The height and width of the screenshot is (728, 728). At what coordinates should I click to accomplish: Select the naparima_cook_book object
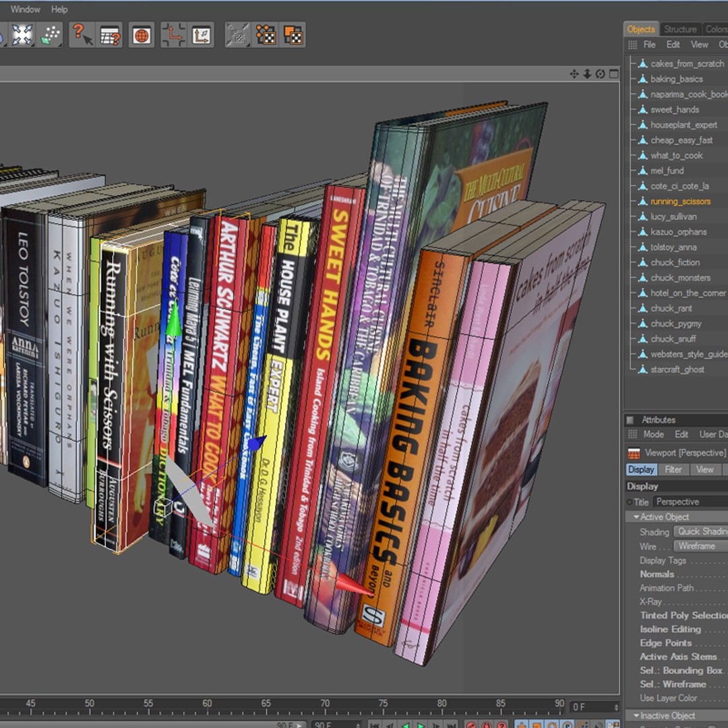pyautogui.click(x=689, y=94)
